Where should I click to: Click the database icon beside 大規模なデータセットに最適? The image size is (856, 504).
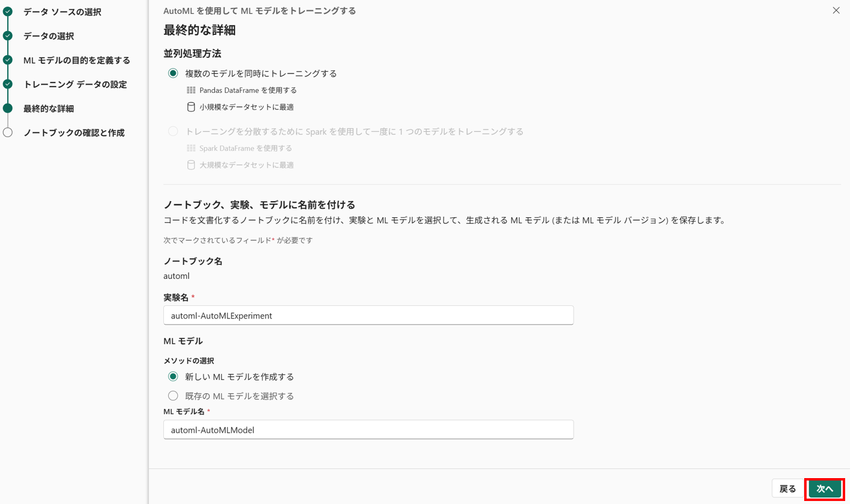point(191,165)
